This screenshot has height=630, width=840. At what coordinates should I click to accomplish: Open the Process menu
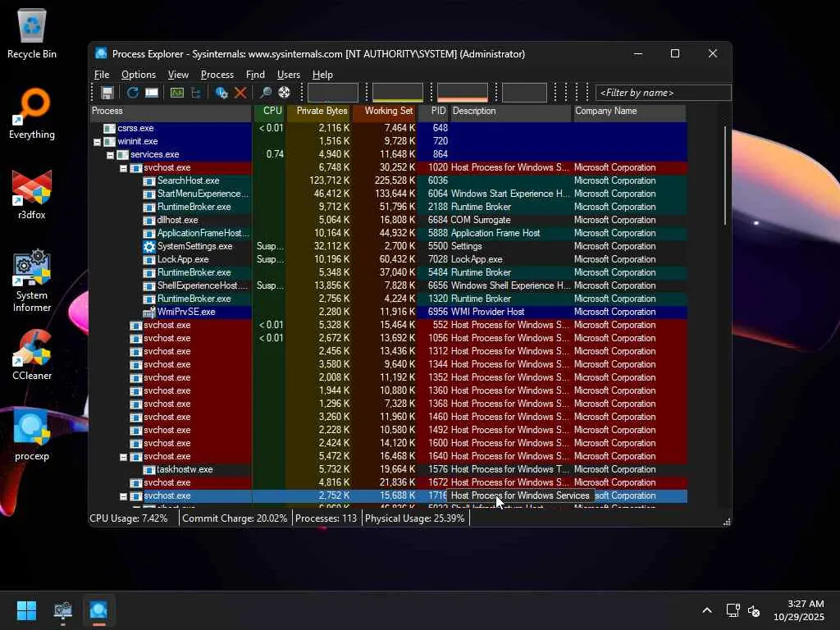point(217,75)
